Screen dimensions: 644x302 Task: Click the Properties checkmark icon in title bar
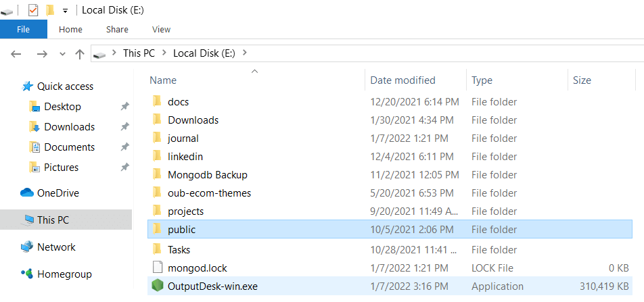[x=33, y=10]
